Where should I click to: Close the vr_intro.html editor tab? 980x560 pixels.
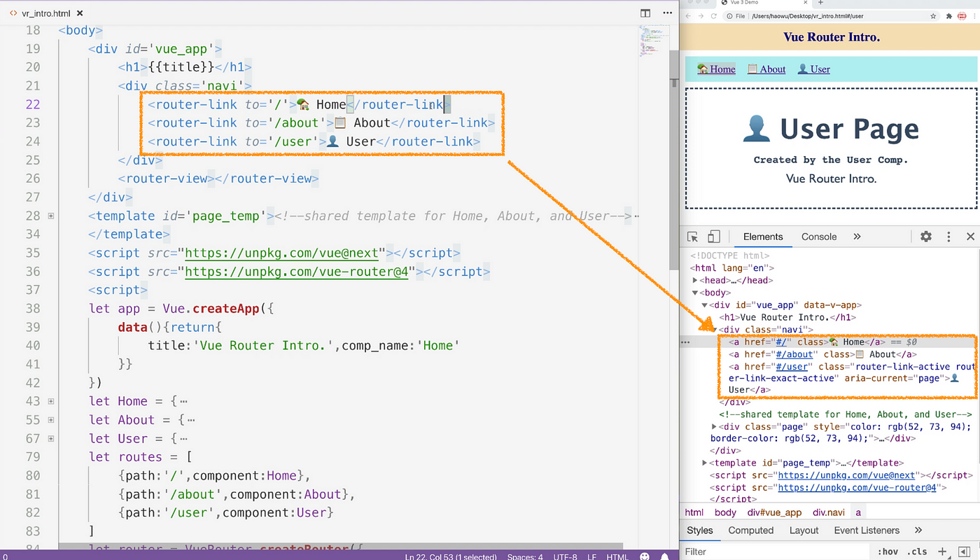(x=81, y=13)
